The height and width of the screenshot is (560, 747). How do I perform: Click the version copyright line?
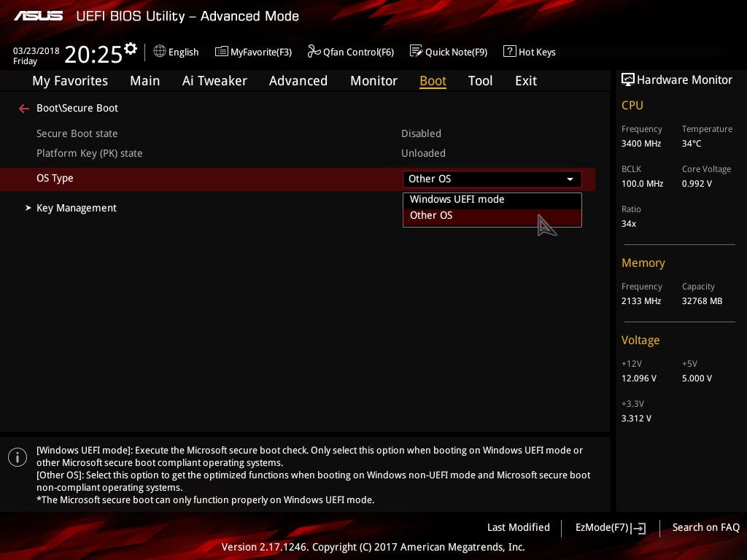click(x=373, y=547)
